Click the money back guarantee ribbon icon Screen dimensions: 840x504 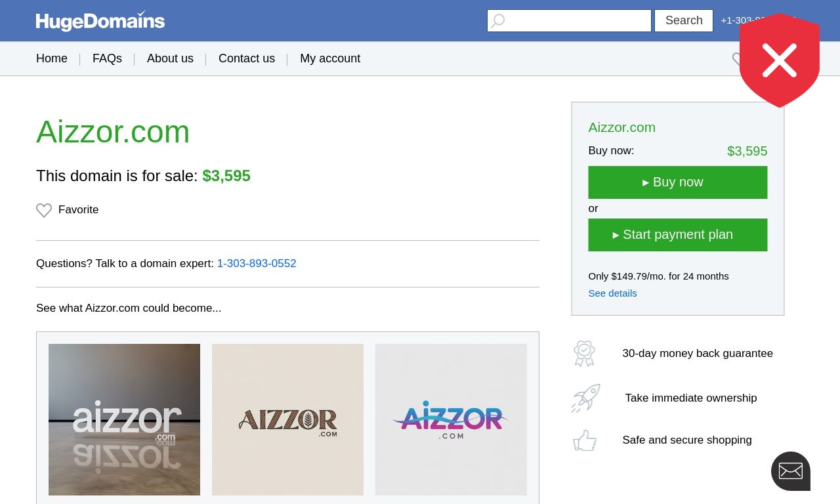(584, 353)
